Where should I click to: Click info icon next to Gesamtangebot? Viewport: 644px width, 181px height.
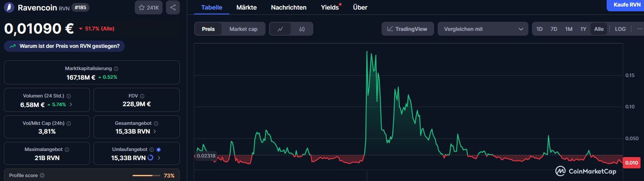tap(156, 123)
